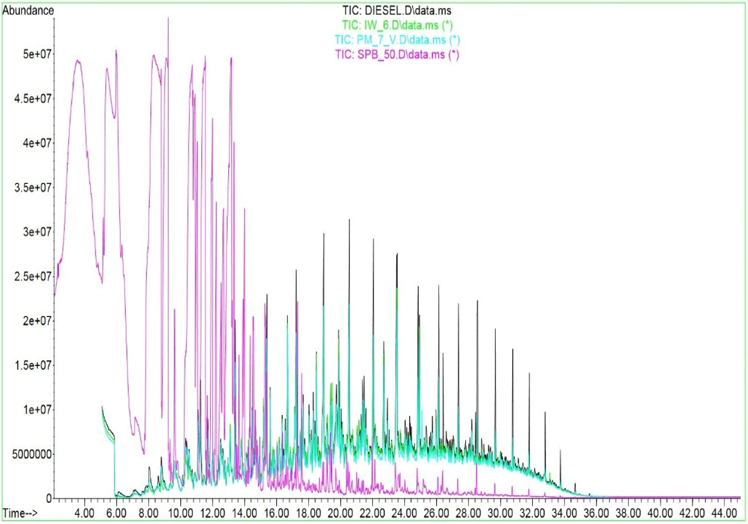The width and height of the screenshot is (748, 524).
Task: Click the 10.00 time tick label
Action: click(180, 514)
